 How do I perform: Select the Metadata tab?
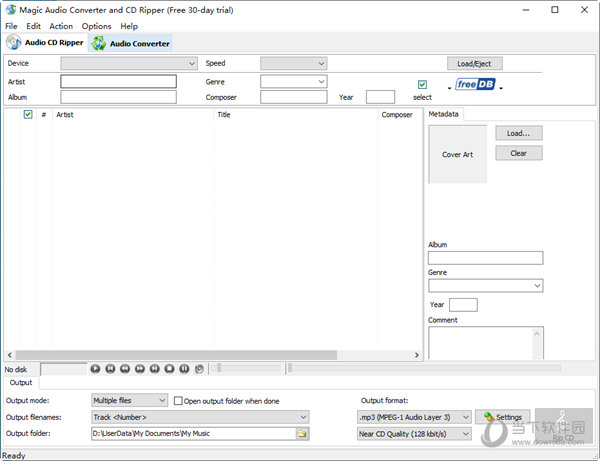tap(443, 114)
